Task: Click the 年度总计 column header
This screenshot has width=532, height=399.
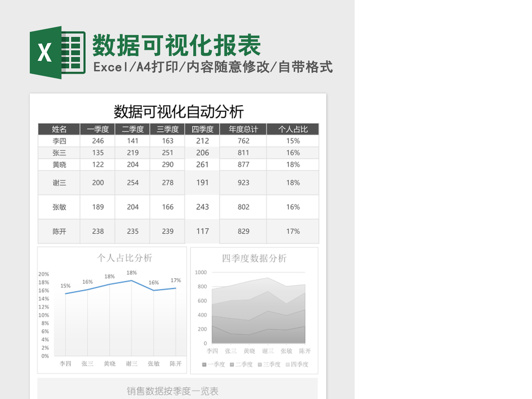Action: pyautogui.click(x=243, y=129)
